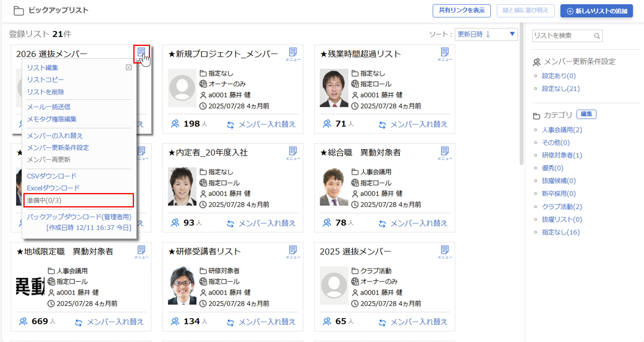Click 新しいリストの追加 button

coord(596,11)
